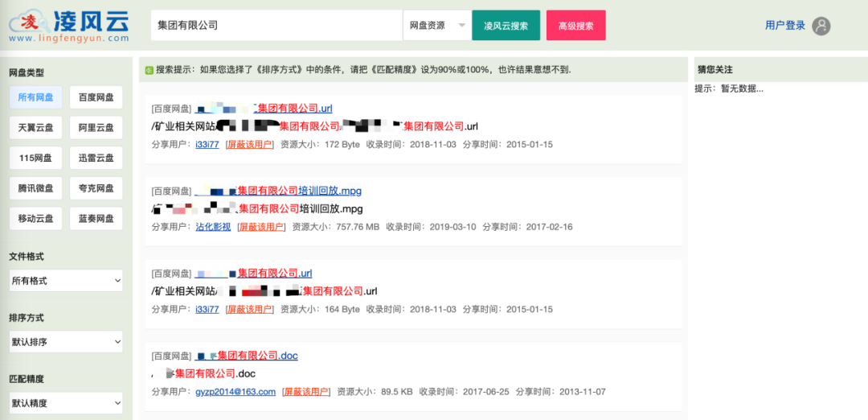
Task: Open the 网盘资源 search type dropdown
Action: pyautogui.click(x=436, y=26)
